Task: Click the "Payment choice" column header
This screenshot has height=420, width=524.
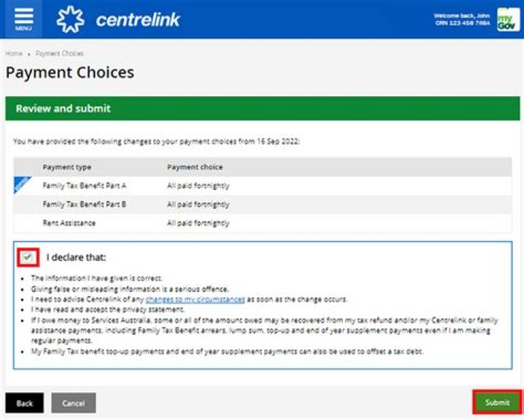Action: (195, 167)
